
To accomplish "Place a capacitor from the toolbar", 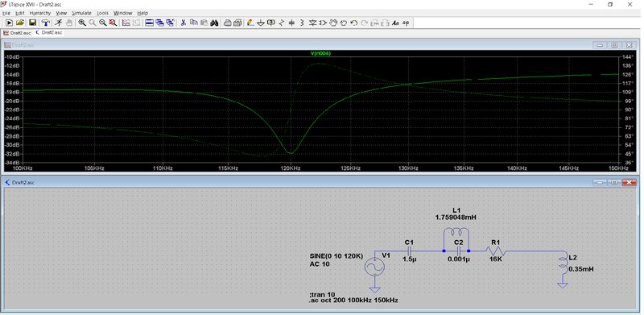I will pos(291,23).
